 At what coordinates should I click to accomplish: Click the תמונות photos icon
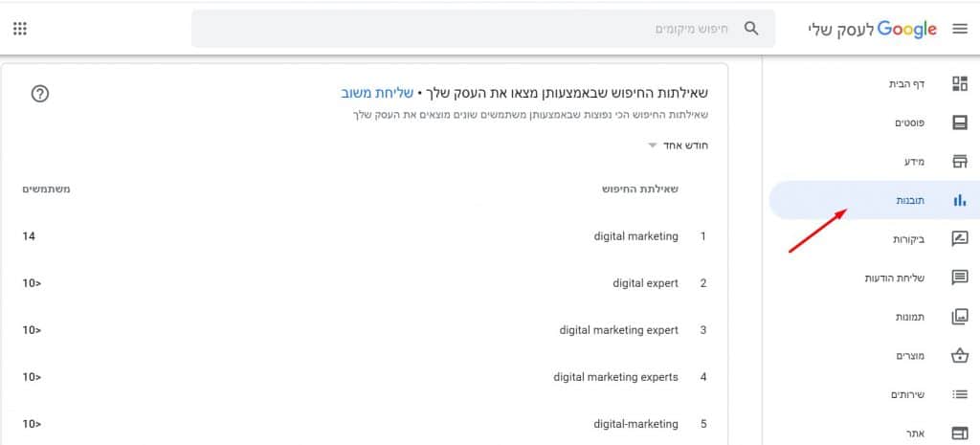pos(959,317)
